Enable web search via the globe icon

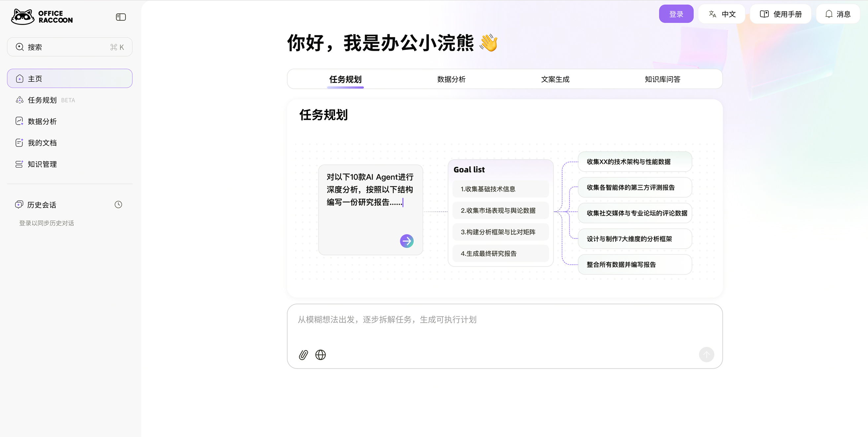(320, 354)
